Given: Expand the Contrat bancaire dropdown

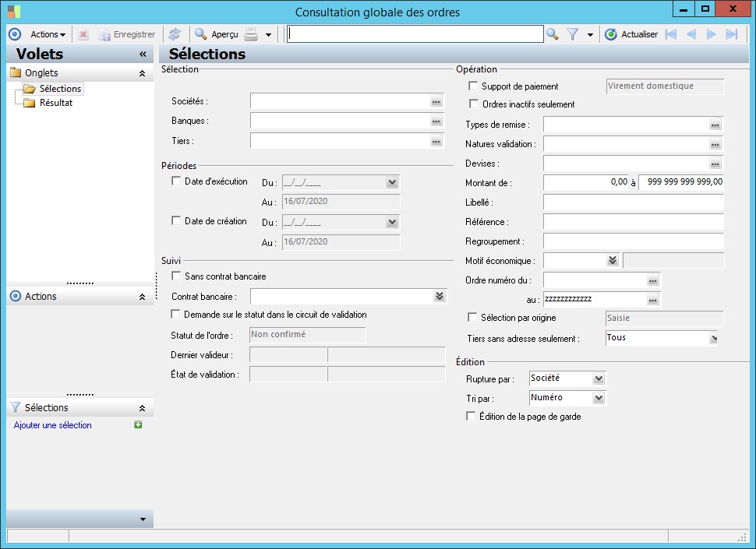Looking at the screenshot, I should (x=440, y=297).
